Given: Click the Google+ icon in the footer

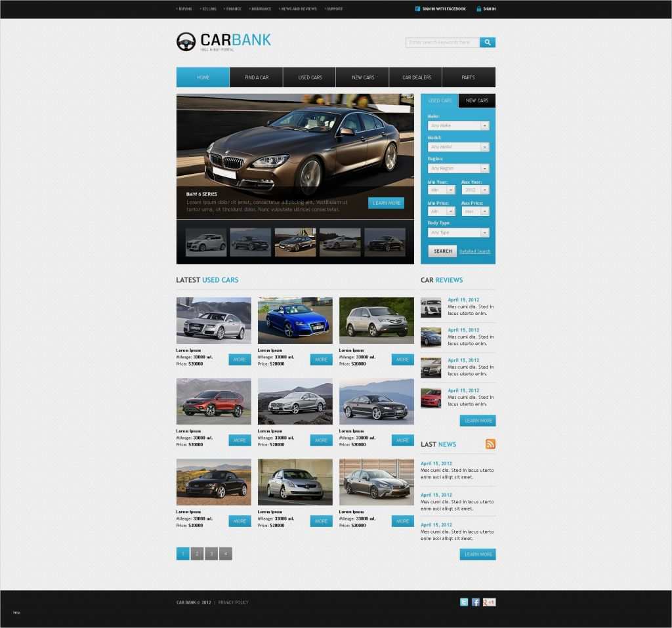Looking at the screenshot, I should coord(490,602).
